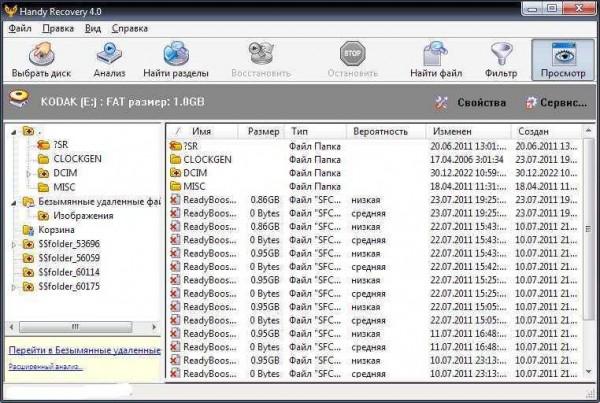
Task: Start the Анализ tool
Action: (109, 59)
